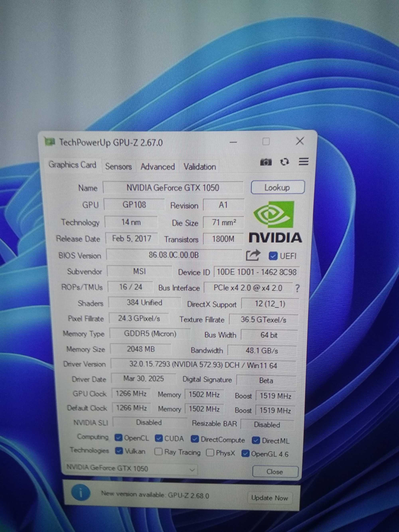Click the Bus Interface question mark

[x=297, y=288]
